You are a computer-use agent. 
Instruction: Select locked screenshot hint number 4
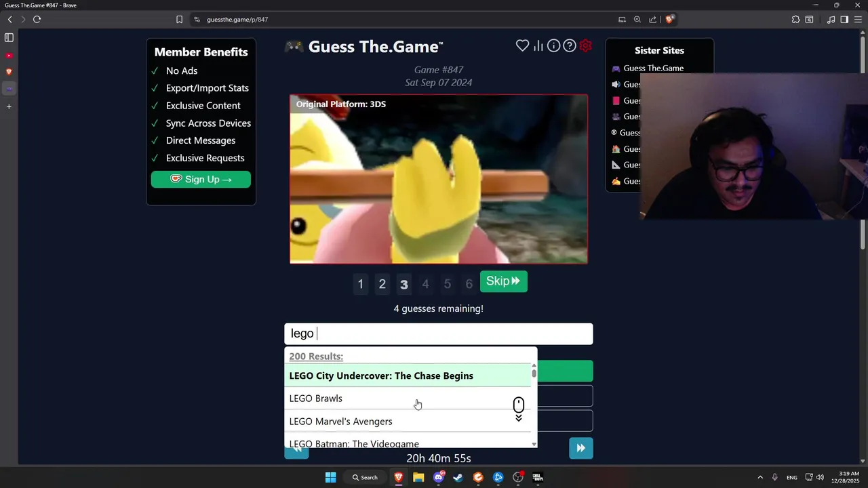click(x=426, y=284)
